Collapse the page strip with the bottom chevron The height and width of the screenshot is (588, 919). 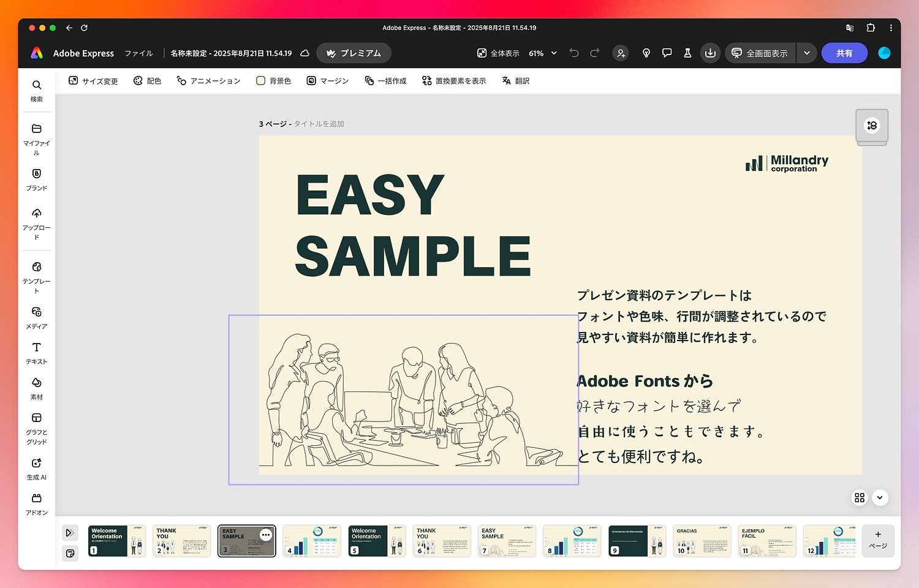click(880, 498)
